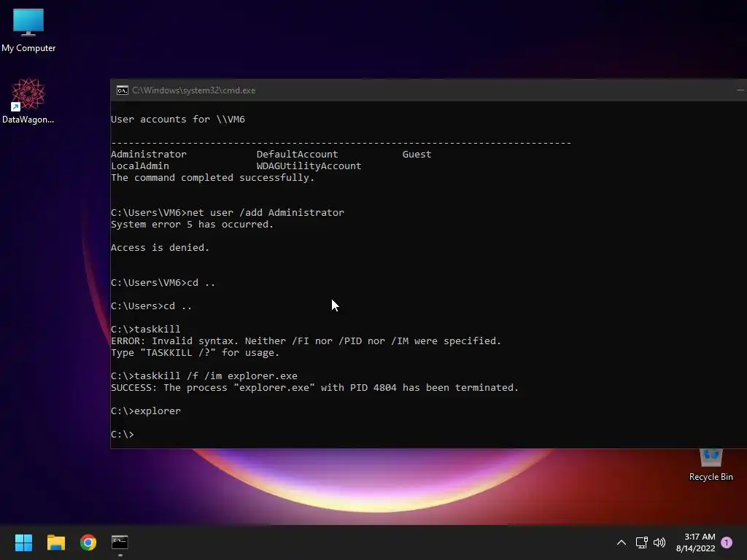
Task: Open the notification badge showing 1
Action: 727,542
